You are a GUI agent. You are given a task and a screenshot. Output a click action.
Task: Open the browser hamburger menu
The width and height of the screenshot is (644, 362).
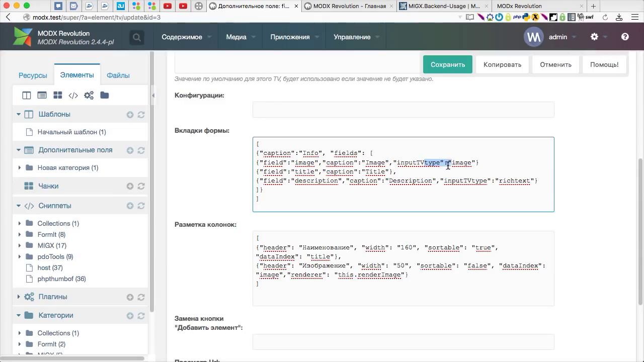point(634,17)
